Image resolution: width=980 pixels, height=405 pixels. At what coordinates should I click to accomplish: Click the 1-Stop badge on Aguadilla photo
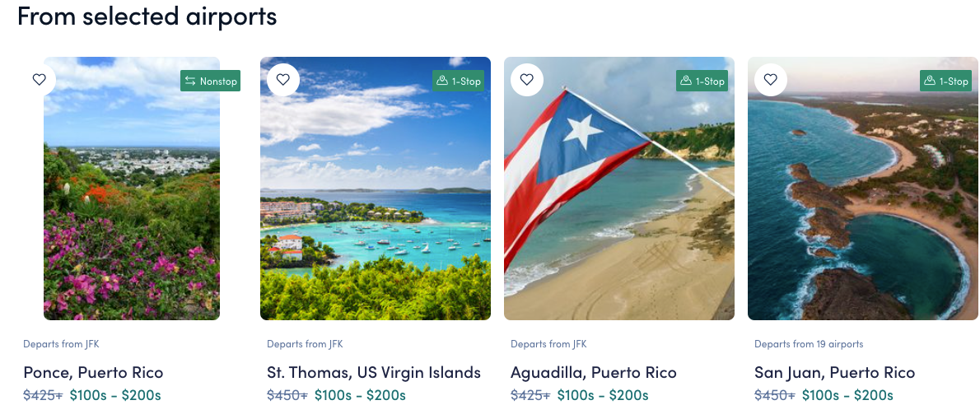tap(702, 81)
